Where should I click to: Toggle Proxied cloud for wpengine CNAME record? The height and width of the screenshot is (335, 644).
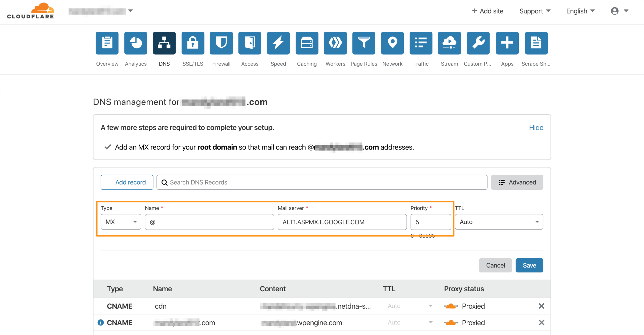point(451,323)
